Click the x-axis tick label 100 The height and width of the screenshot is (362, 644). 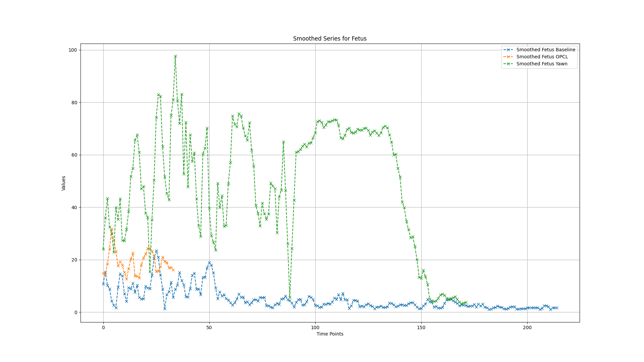315,327
